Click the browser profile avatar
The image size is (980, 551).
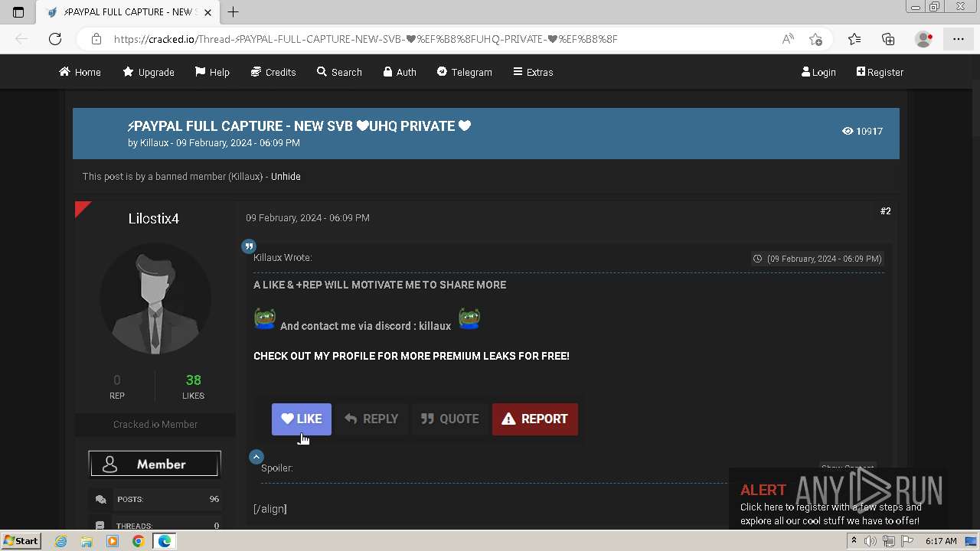pos(924,39)
